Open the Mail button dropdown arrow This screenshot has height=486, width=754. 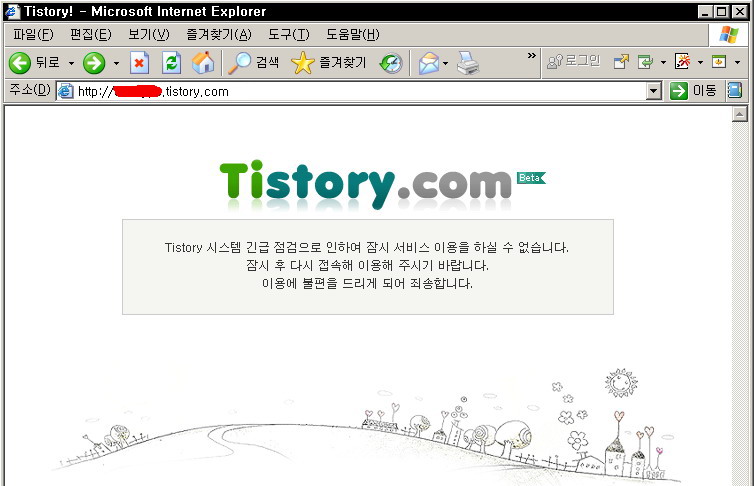tap(445, 63)
